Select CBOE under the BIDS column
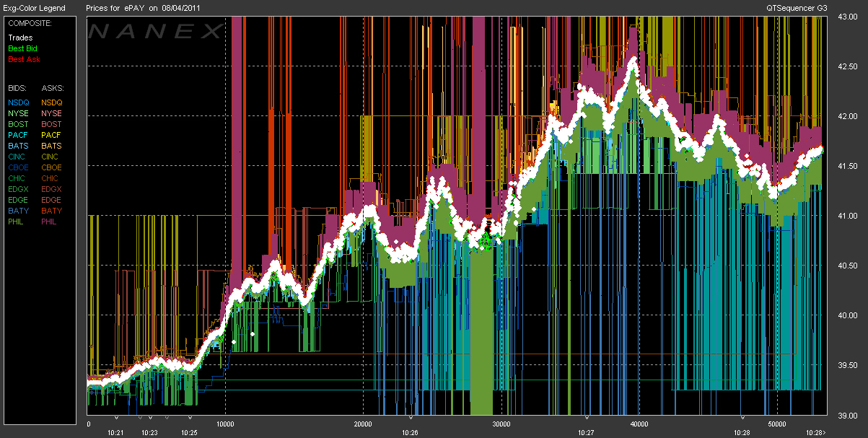 click(x=19, y=167)
